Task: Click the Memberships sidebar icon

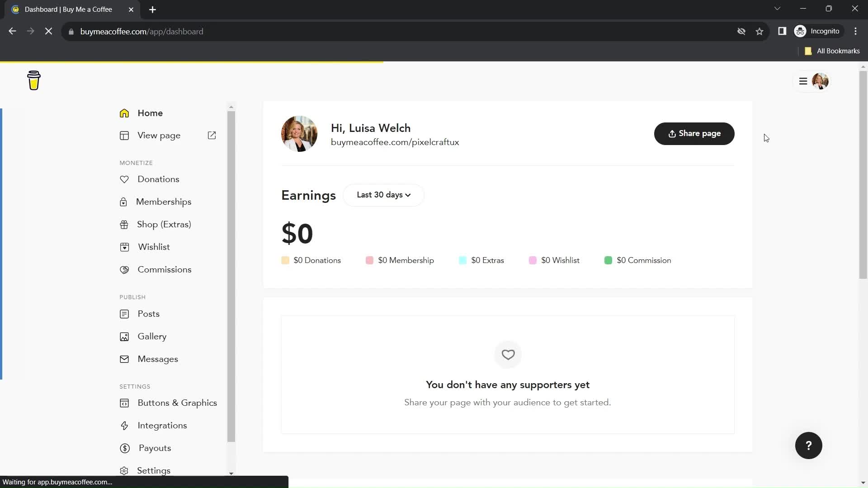Action: [124, 202]
